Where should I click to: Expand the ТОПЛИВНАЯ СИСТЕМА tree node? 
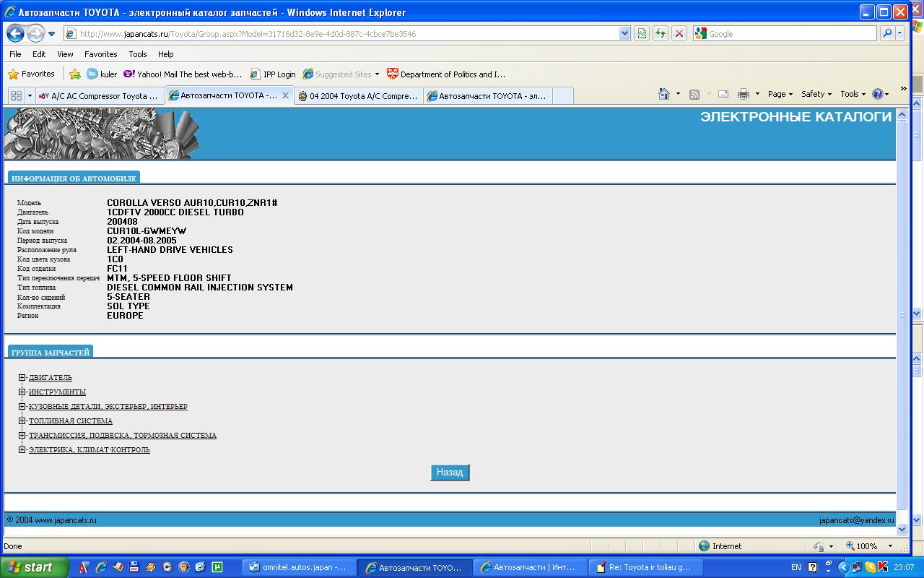(x=22, y=420)
